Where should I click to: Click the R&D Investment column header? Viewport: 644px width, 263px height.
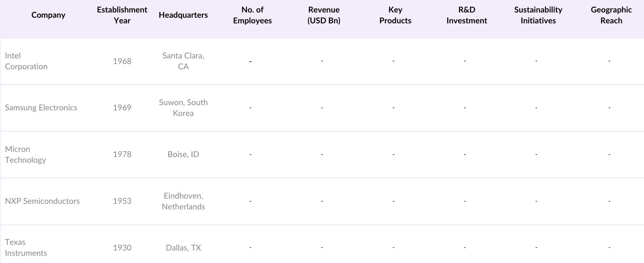click(466, 15)
